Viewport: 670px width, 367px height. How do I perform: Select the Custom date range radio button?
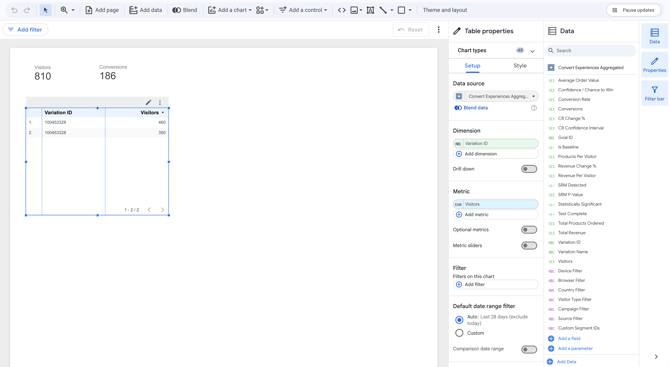pos(459,333)
